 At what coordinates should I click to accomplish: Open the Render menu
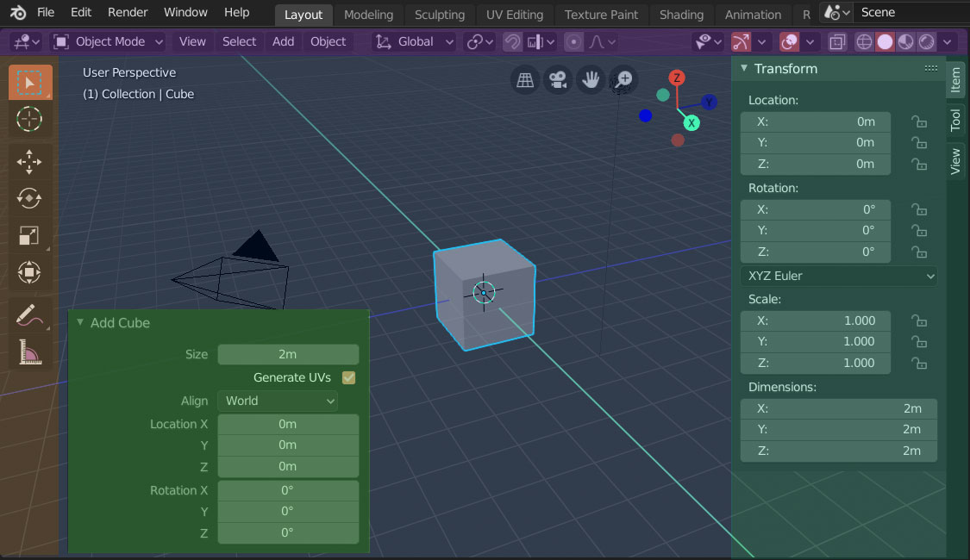pos(128,12)
